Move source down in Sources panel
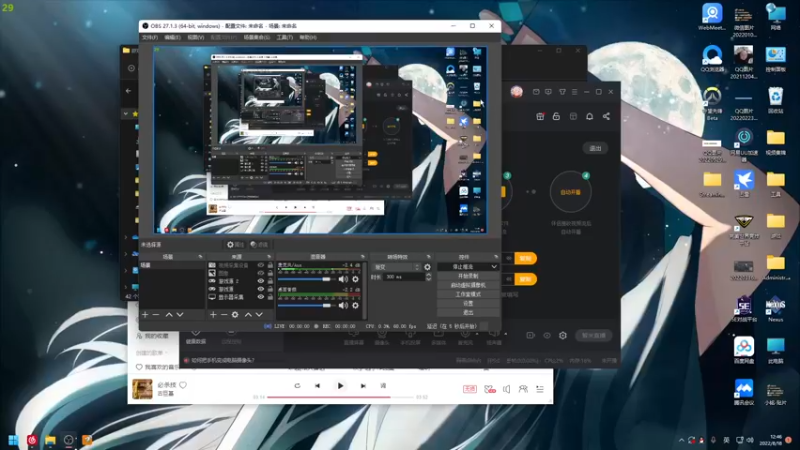Screen dimensions: 800x450 [x=259, y=315]
